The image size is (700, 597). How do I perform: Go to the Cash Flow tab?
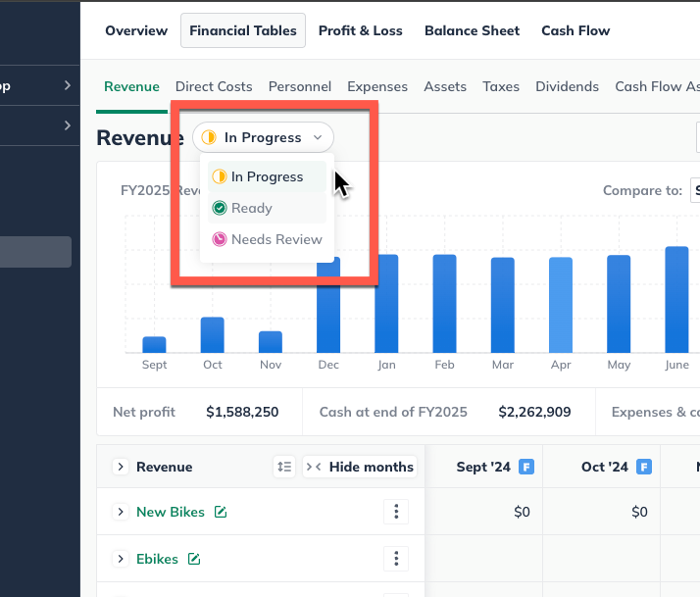point(575,30)
